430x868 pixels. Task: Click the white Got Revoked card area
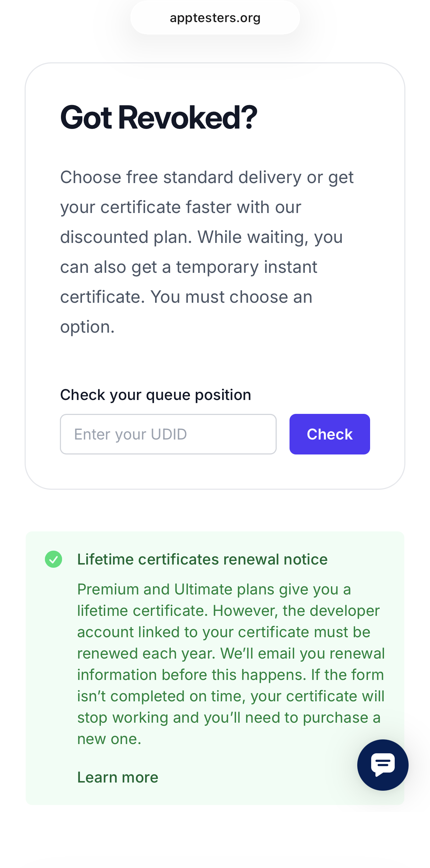215,360
